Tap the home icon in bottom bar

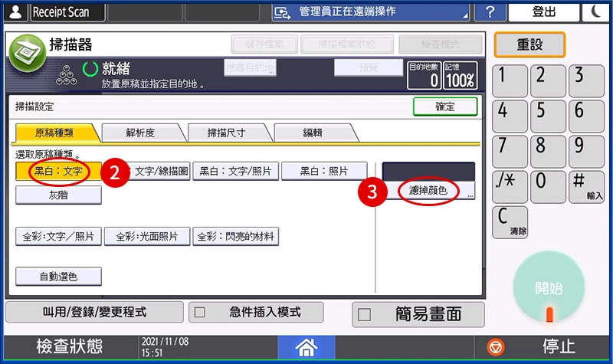point(306,347)
